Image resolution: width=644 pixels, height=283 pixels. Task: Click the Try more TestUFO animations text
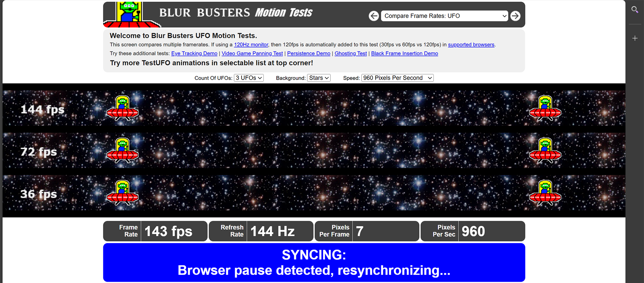[x=212, y=63]
